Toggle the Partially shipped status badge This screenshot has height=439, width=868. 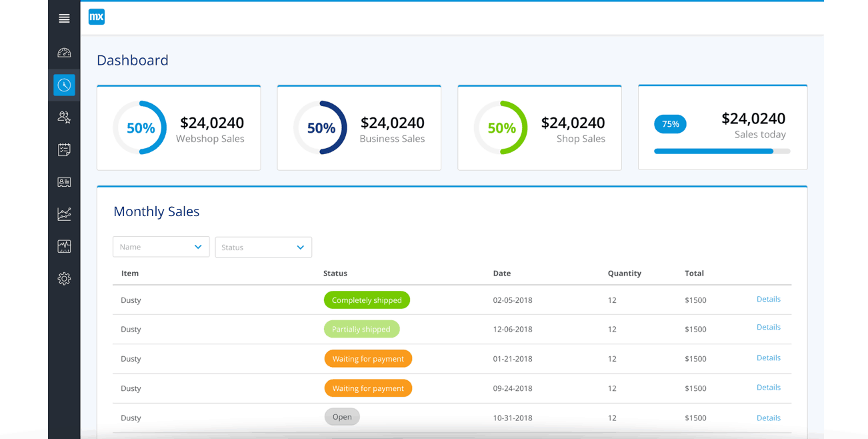(361, 329)
